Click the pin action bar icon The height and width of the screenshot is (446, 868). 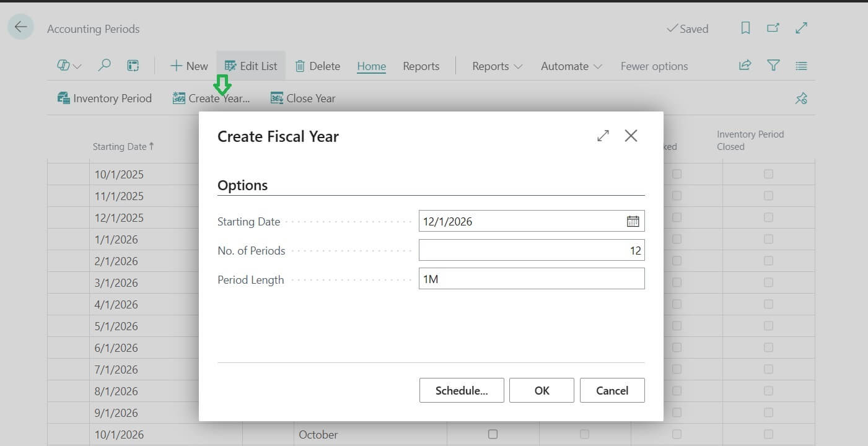(801, 98)
